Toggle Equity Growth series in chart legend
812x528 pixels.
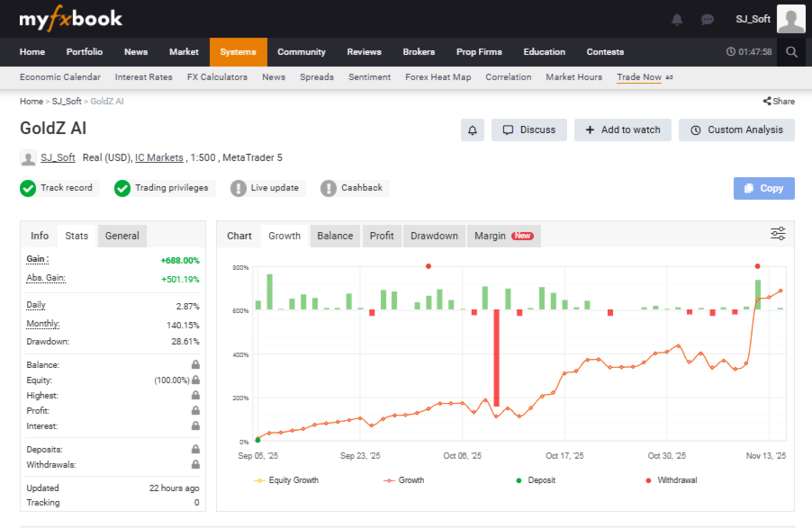pos(286,480)
